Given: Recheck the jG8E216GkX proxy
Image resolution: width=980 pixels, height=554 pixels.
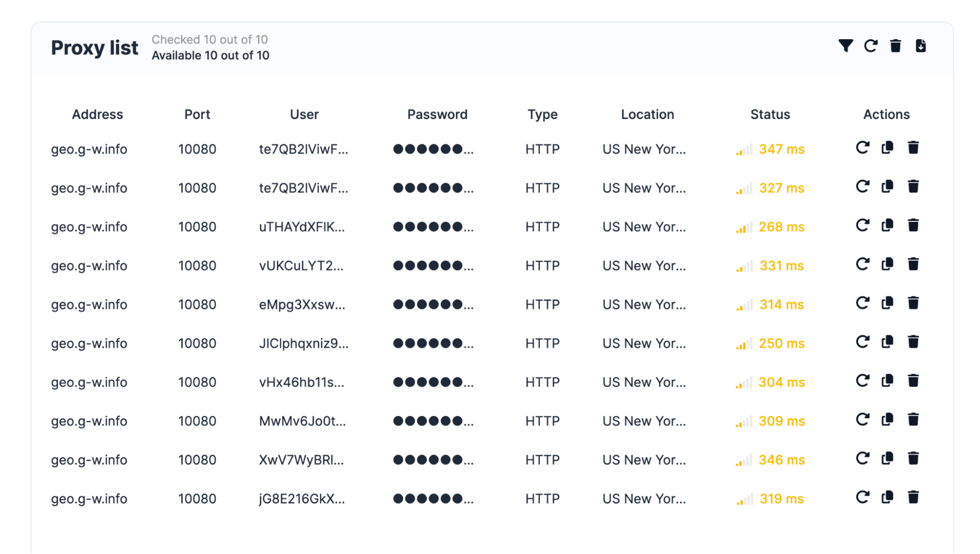Looking at the screenshot, I should pyautogui.click(x=863, y=497).
